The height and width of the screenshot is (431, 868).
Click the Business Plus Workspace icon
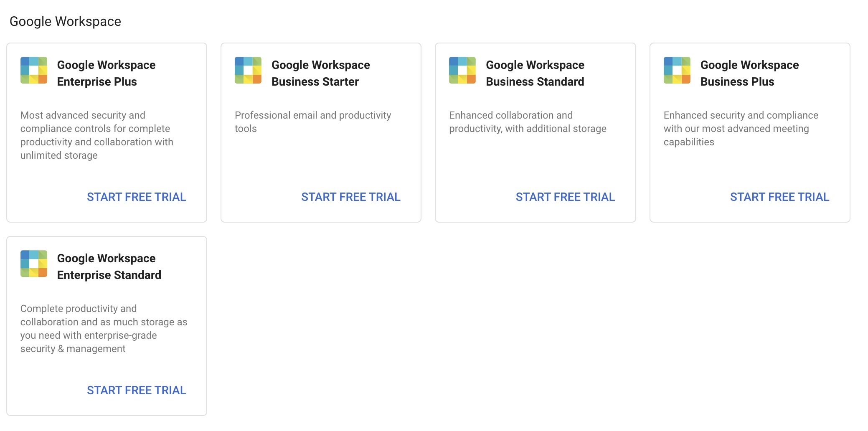click(677, 70)
